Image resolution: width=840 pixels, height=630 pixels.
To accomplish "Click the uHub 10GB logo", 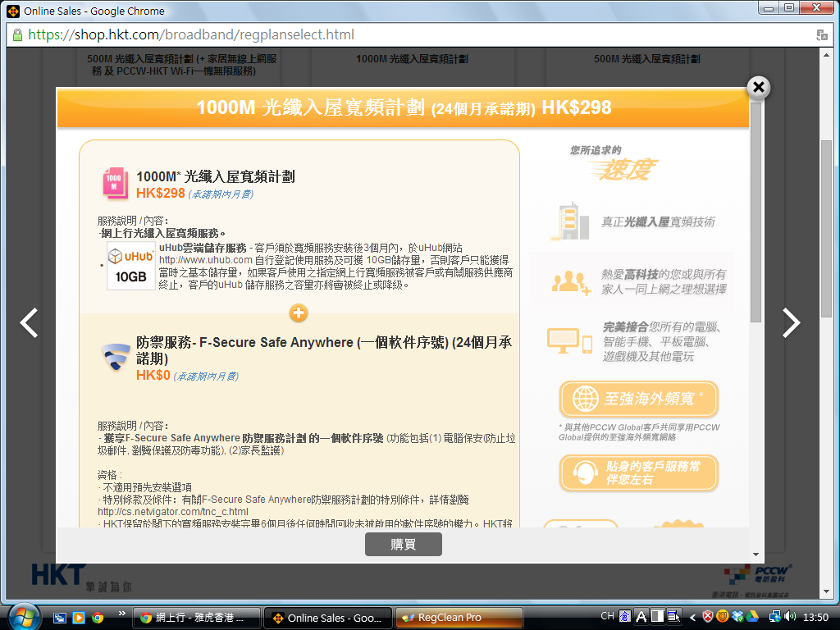I will pyautogui.click(x=130, y=266).
